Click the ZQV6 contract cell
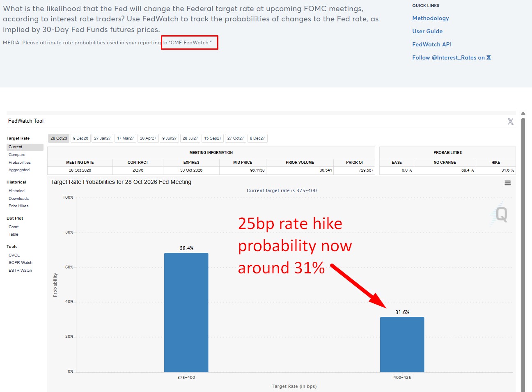The height and width of the screenshot is (392, 532). tap(138, 170)
